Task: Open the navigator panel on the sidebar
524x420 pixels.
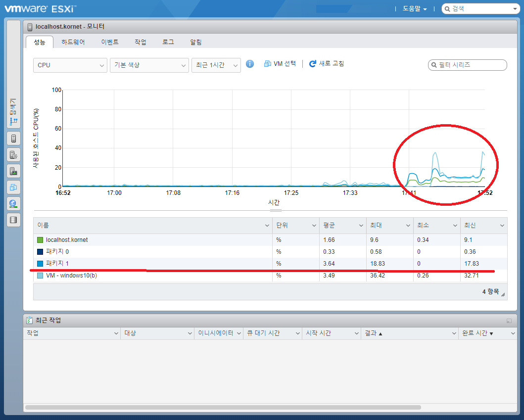Action: tap(13, 74)
